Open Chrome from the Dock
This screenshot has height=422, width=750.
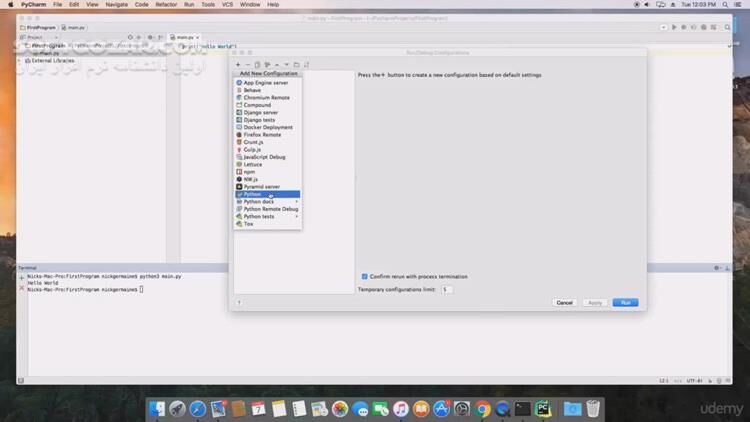(x=483, y=409)
